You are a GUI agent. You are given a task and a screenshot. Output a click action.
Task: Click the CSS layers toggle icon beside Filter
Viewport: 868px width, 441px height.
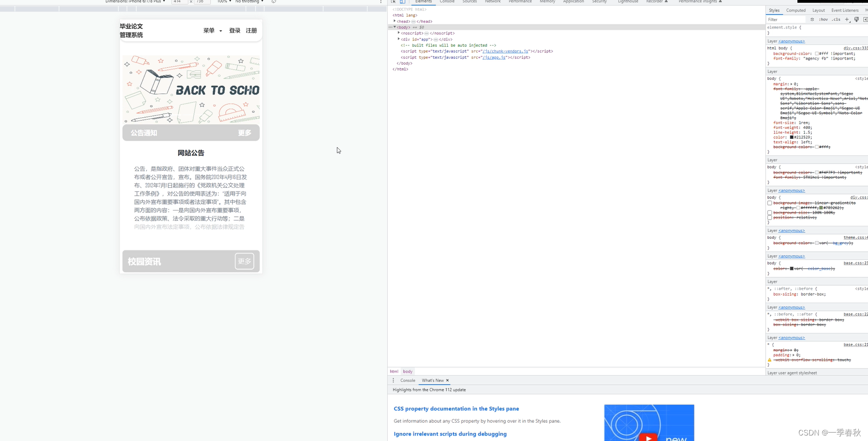812,20
